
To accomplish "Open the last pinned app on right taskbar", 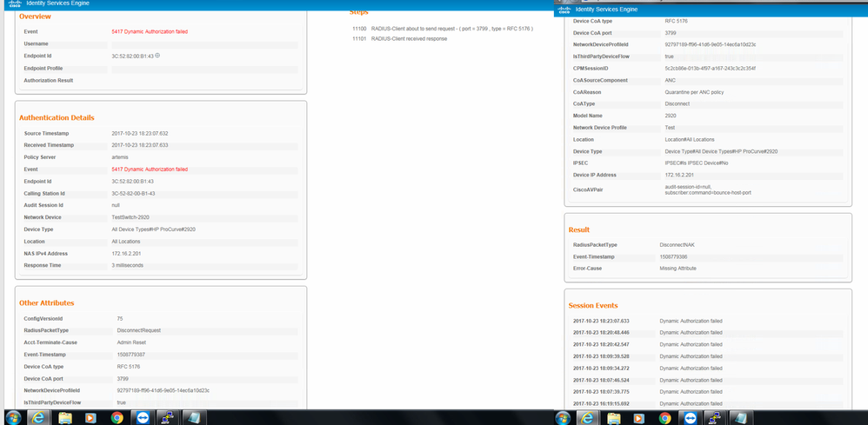I will pos(739,418).
